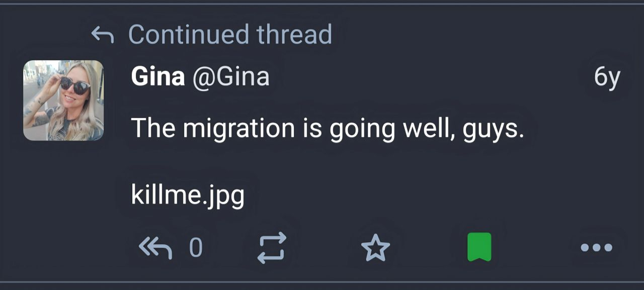
Task: Click the killme.jpg text line
Action: [188, 195]
